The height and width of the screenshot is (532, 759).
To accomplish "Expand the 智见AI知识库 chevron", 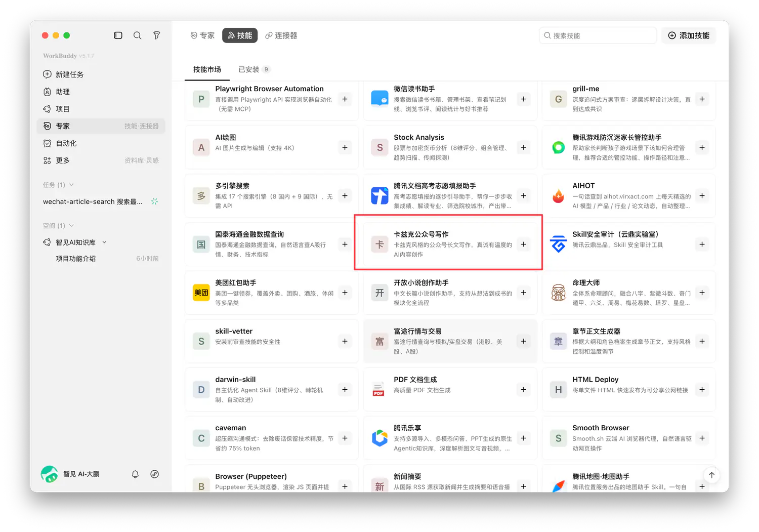I will tap(104, 242).
